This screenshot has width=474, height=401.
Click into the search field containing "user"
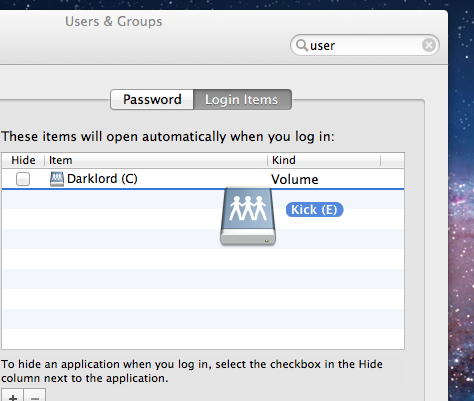click(365, 45)
